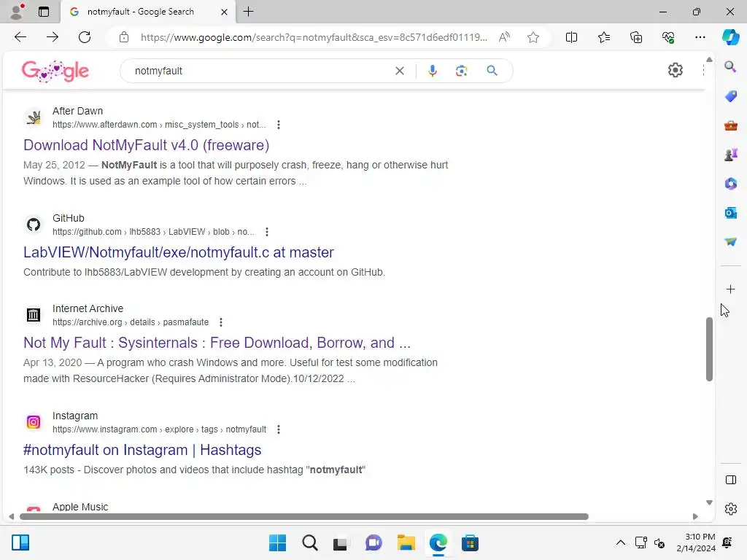This screenshot has height=560, width=747.
Task: Open LabVIEW/Notmyfault/exe/notmyfault.c at master result
Action: (x=179, y=252)
